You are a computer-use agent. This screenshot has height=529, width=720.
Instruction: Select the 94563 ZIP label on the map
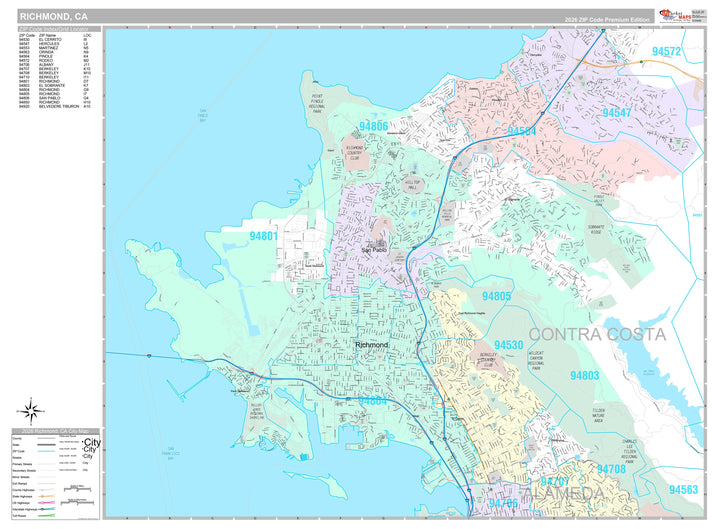coord(683,490)
